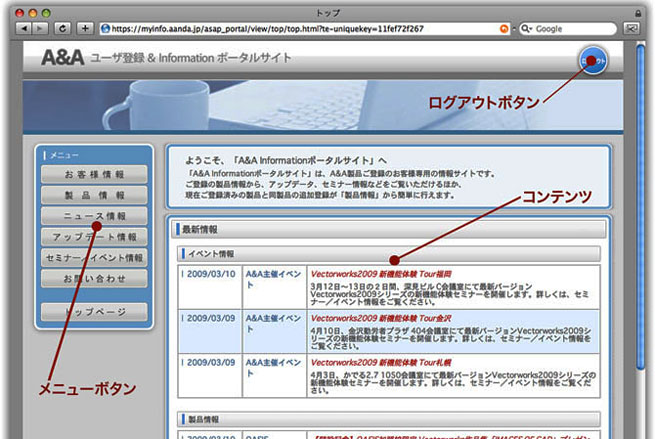655x439 pixels.
Task: Click the vertical page scrollbar
Action: click(641, 200)
